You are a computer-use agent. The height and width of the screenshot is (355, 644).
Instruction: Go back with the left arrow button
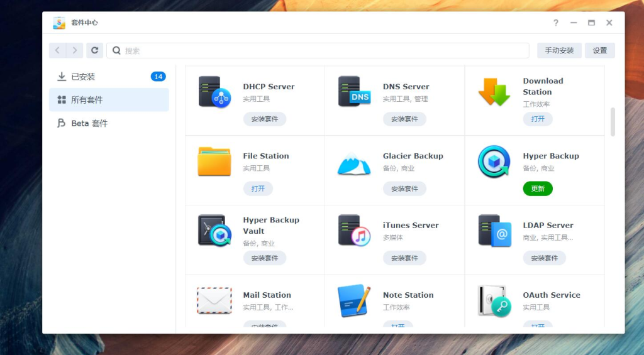pyautogui.click(x=57, y=50)
